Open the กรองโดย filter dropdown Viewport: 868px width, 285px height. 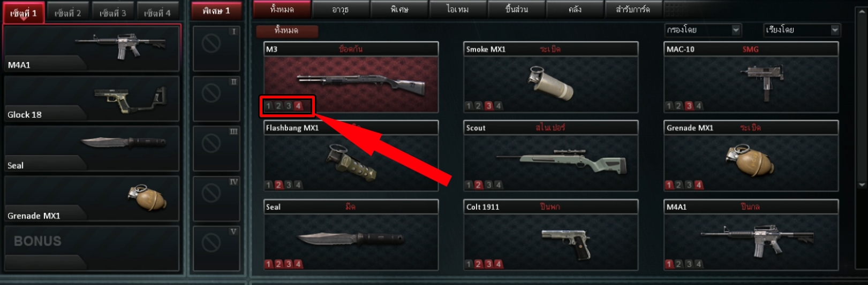pos(703,30)
